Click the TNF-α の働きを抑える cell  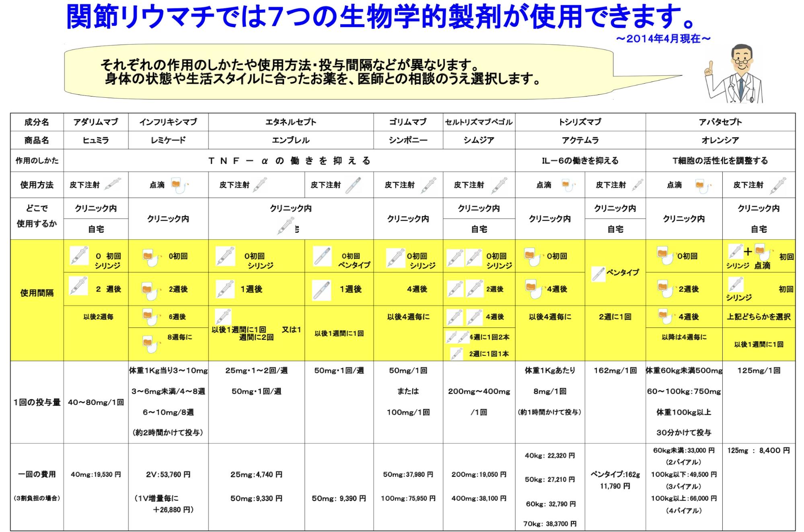(289, 161)
